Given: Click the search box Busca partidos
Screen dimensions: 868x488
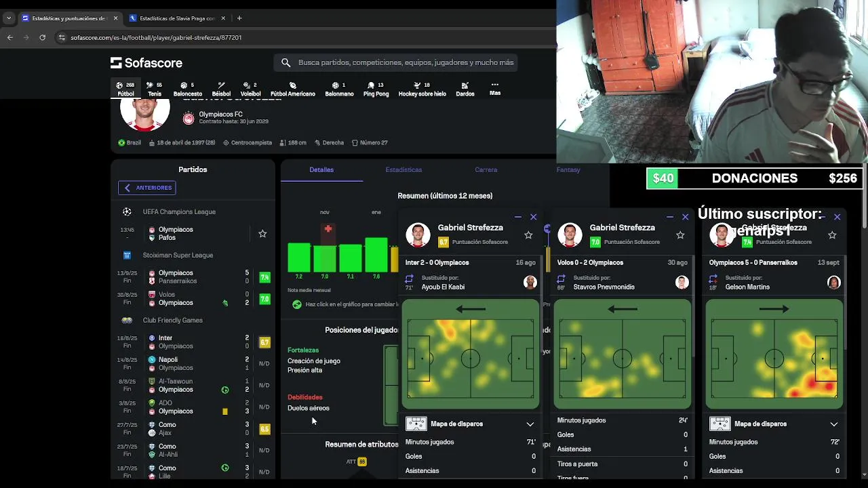Looking at the screenshot, I should [396, 62].
